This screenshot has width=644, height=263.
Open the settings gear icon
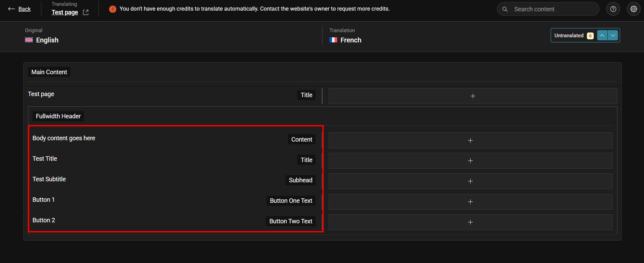(x=634, y=9)
